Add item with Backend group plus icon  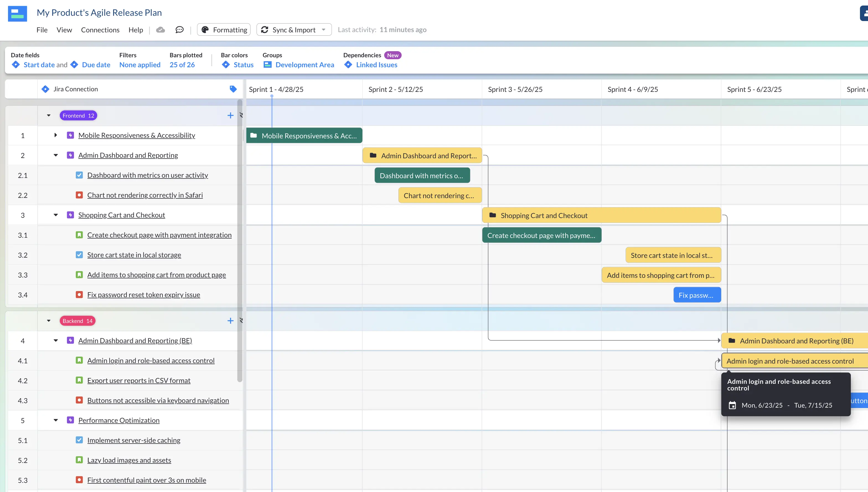[x=231, y=321]
